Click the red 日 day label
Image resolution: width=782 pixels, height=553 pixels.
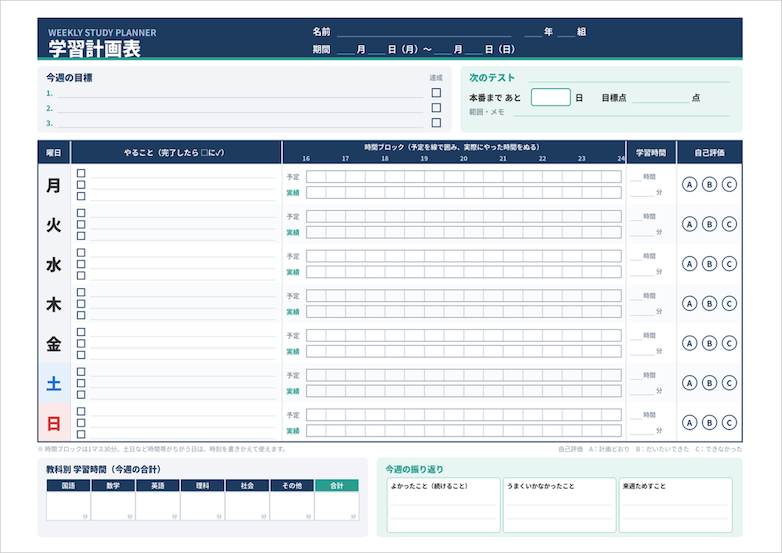(x=54, y=423)
